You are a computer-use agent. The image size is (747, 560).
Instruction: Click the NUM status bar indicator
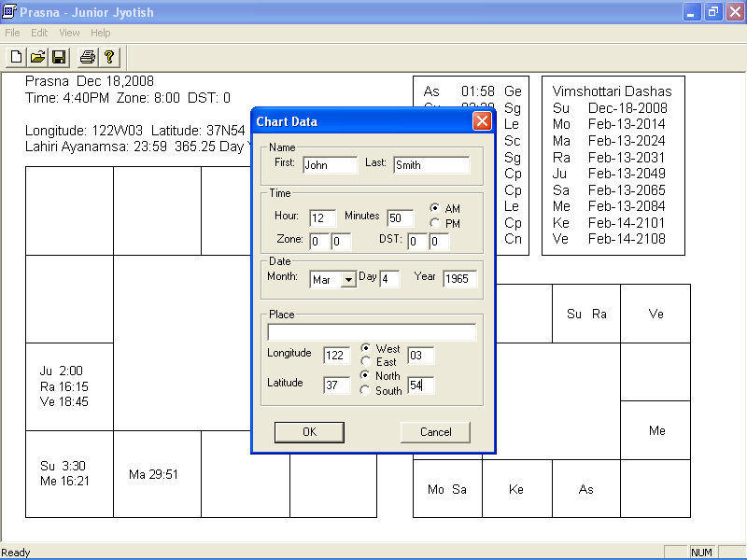(701, 553)
